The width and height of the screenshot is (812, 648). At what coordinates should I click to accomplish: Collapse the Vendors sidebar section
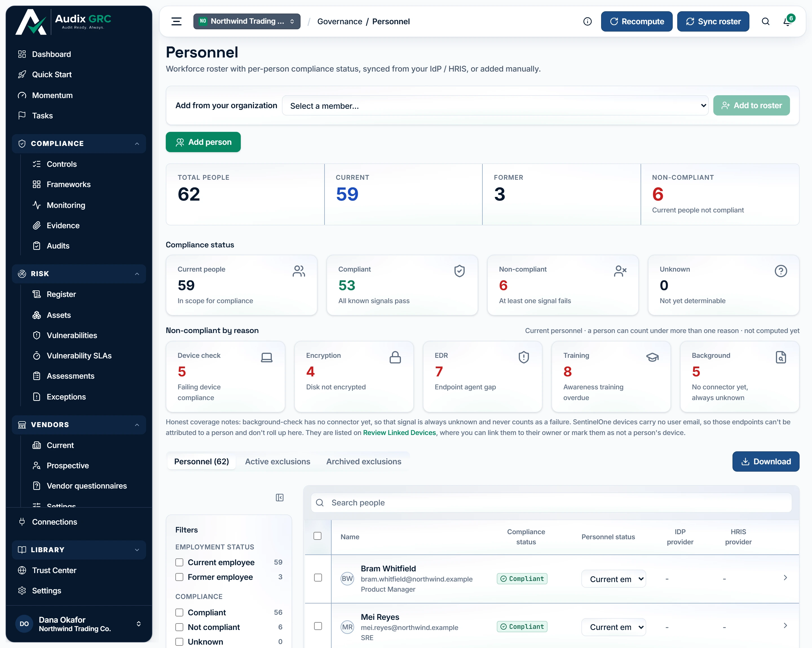point(79,425)
